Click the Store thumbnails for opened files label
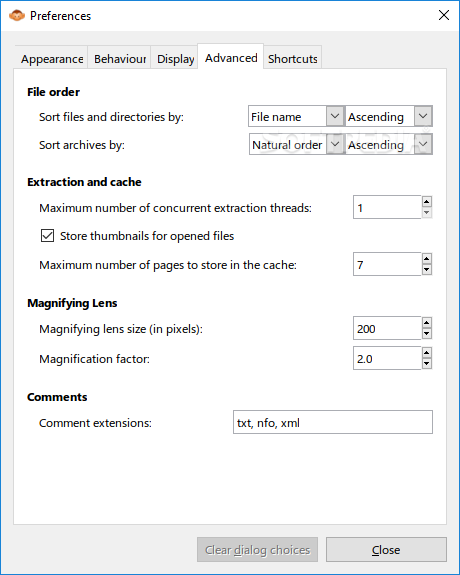Viewport: 460px width, 575px height. (147, 236)
